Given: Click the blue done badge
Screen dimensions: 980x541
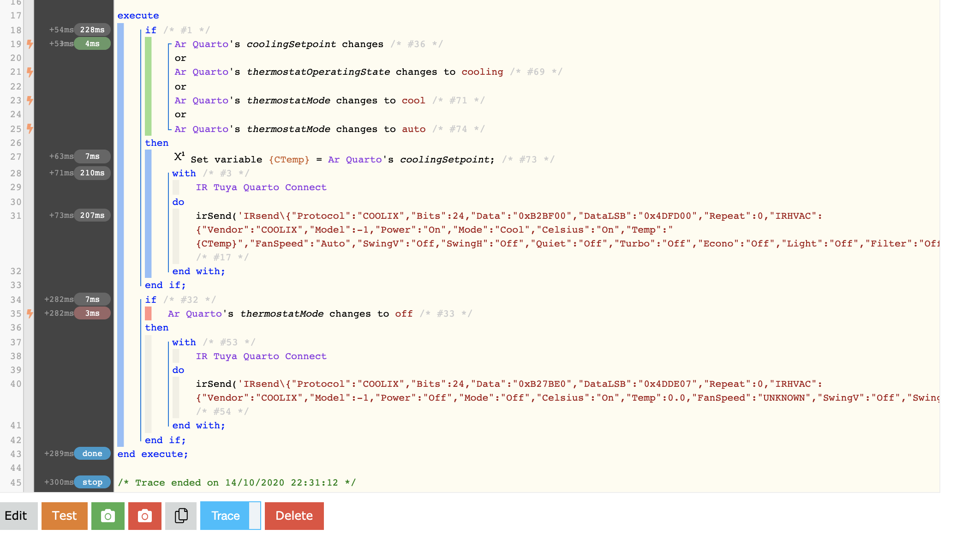Looking at the screenshot, I should pyautogui.click(x=92, y=453).
